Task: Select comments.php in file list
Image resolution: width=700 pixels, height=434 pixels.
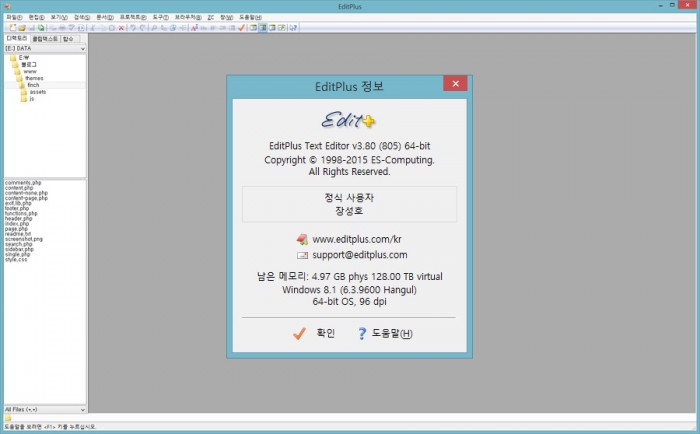Action: pyautogui.click(x=23, y=183)
